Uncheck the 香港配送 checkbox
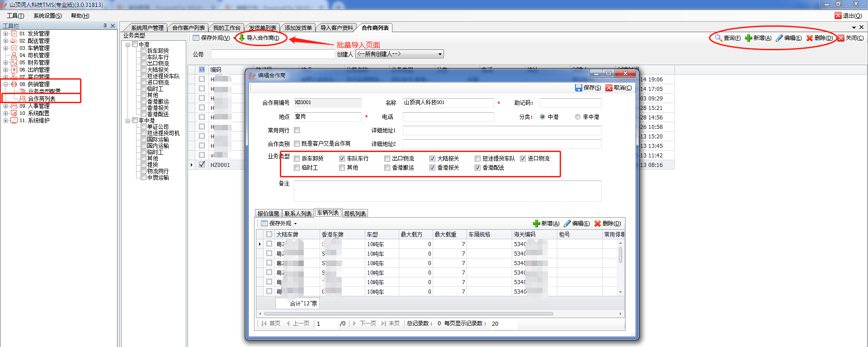868x347 pixels. [478, 168]
